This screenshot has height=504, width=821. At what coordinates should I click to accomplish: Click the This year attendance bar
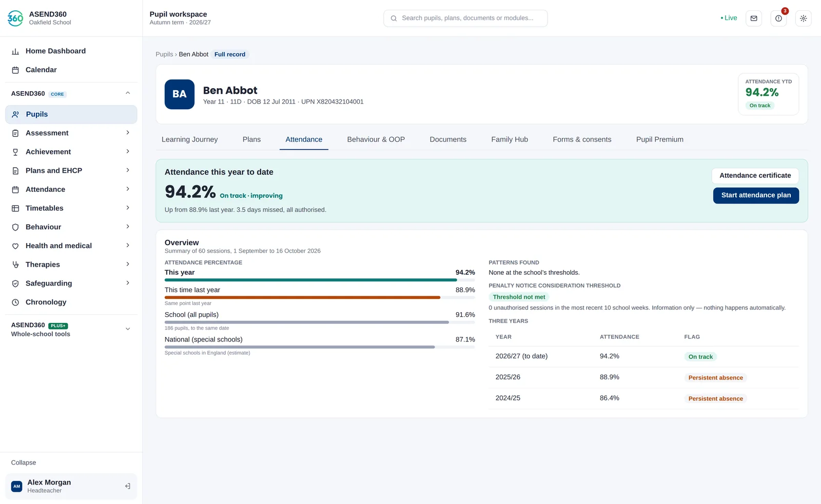click(x=320, y=280)
